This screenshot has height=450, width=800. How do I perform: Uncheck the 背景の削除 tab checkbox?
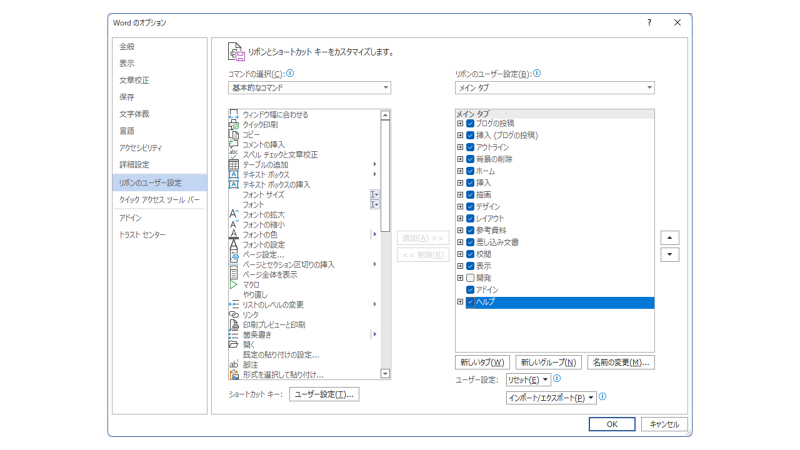[470, 159]
